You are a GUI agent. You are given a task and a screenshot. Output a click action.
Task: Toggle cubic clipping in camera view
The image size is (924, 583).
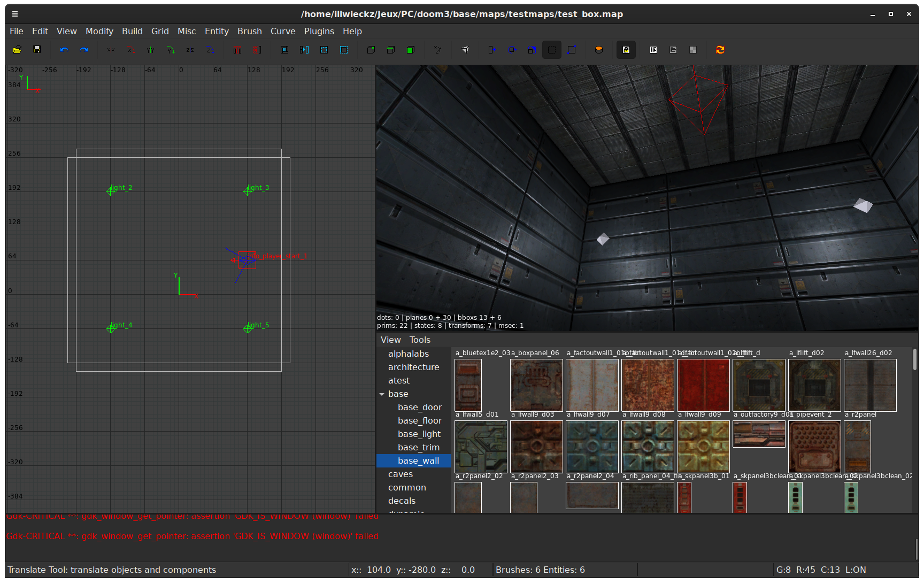point(465,50)
